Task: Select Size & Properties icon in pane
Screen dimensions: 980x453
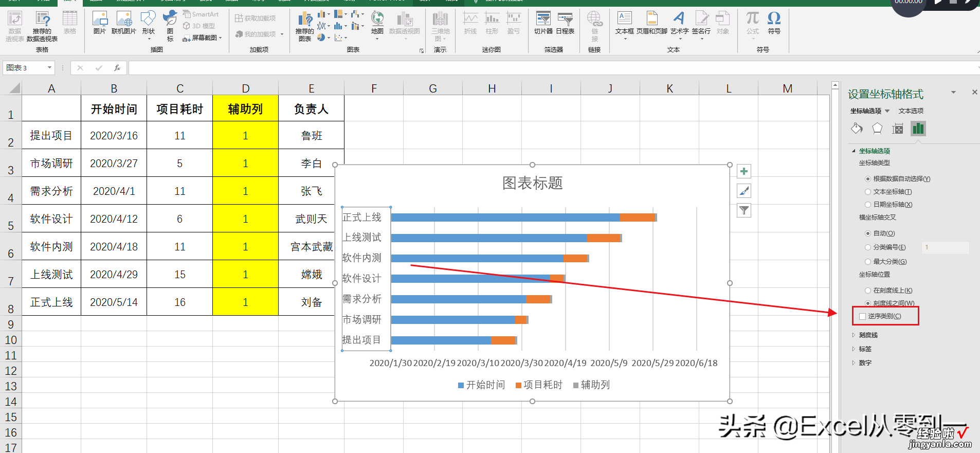Action: point(898,129)
